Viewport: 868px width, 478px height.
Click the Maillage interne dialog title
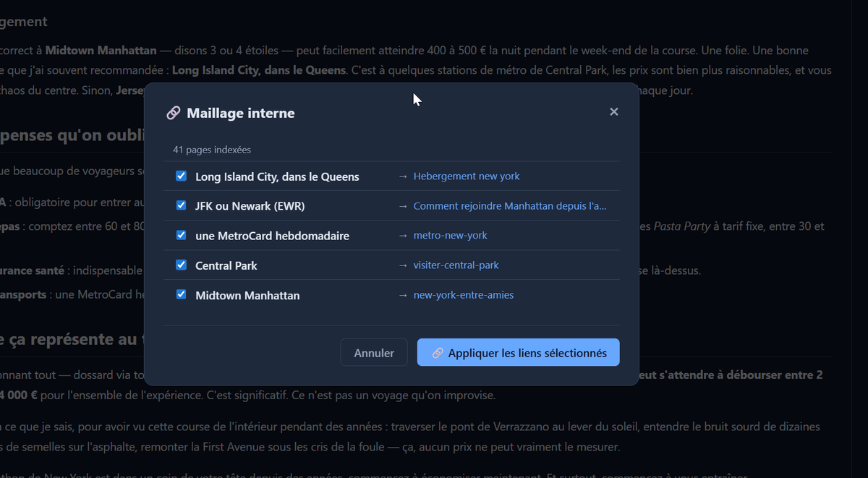[241, 113]
